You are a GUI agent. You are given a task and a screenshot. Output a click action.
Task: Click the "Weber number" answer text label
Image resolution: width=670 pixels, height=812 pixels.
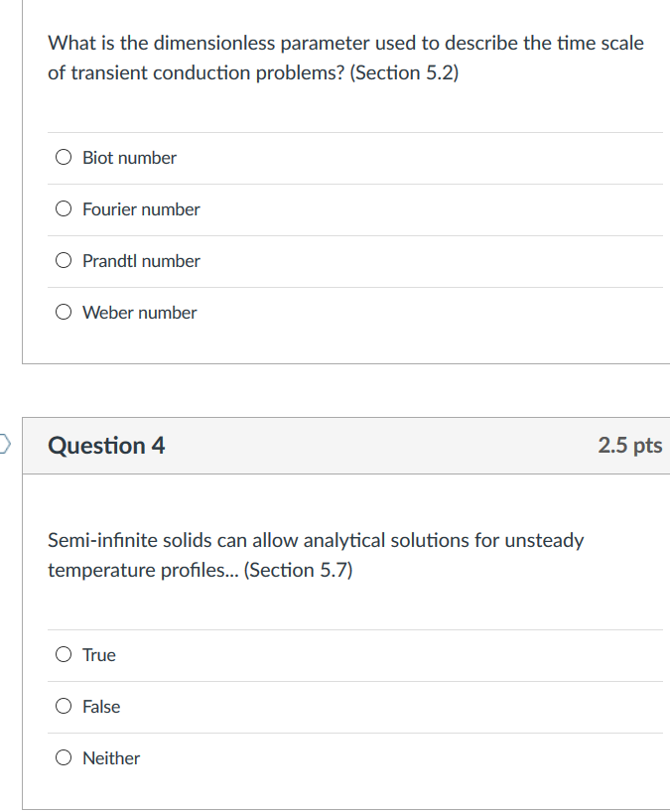point(139,313)
